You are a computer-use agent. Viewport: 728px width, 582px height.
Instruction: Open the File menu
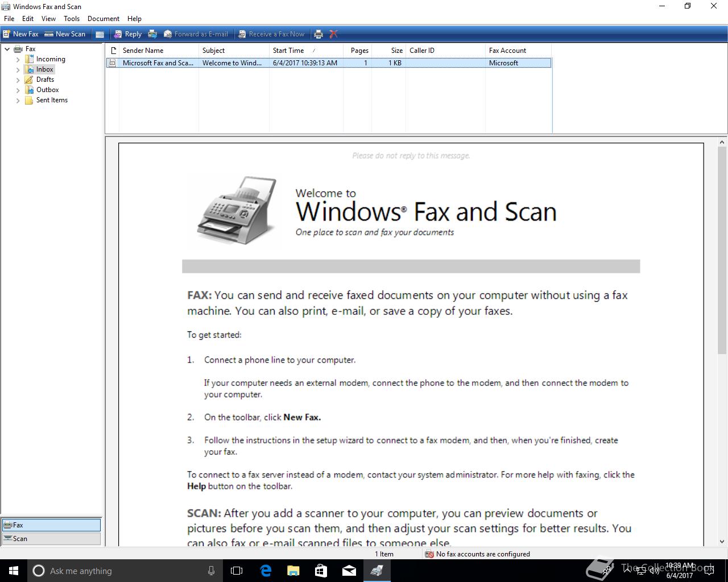[9, 19]
